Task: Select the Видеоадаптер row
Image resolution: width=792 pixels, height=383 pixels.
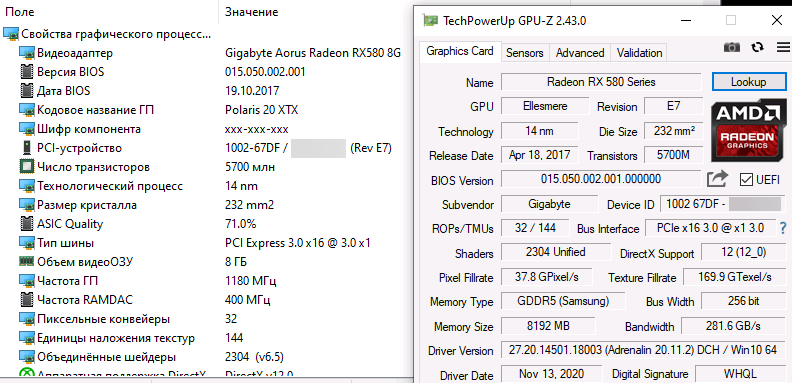Action: tap(202, 53)
